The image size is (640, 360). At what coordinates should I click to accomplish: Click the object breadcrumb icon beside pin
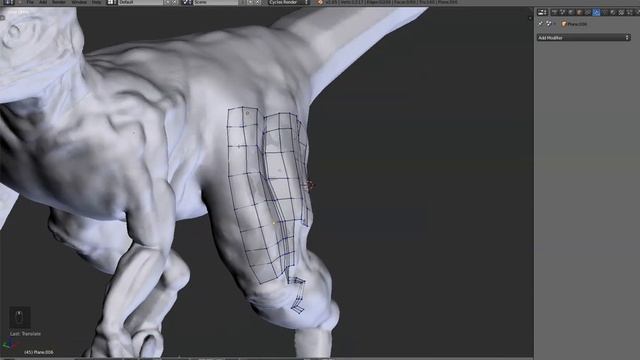pos(549,24)
